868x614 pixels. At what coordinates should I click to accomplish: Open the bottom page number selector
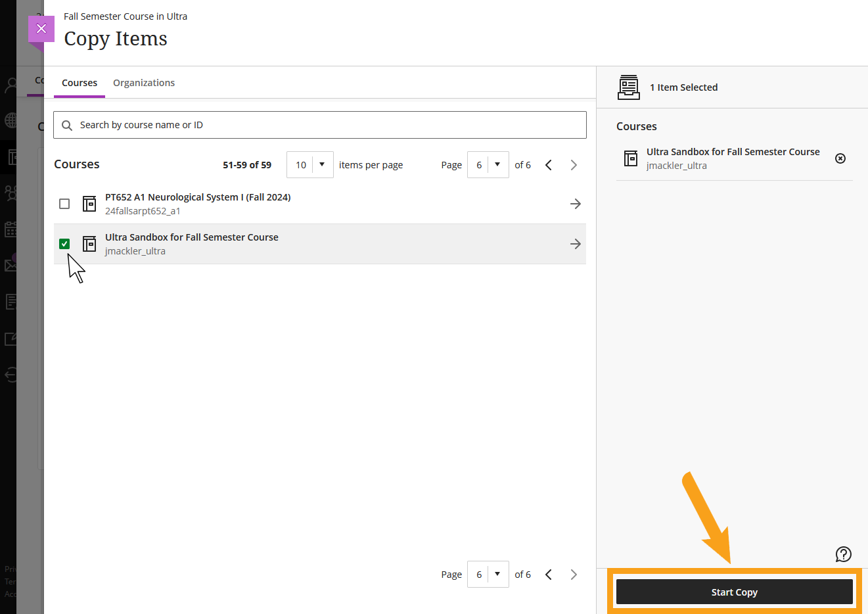coord(488,574)
